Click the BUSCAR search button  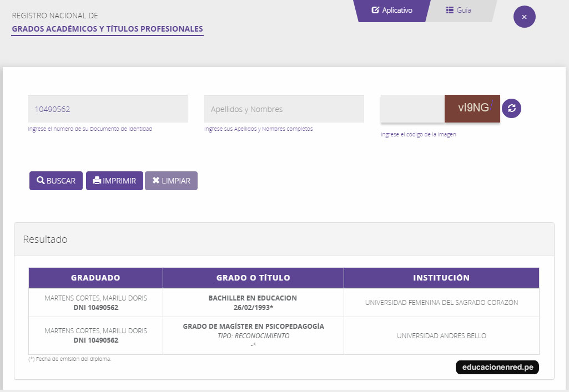tap(56, 180)
